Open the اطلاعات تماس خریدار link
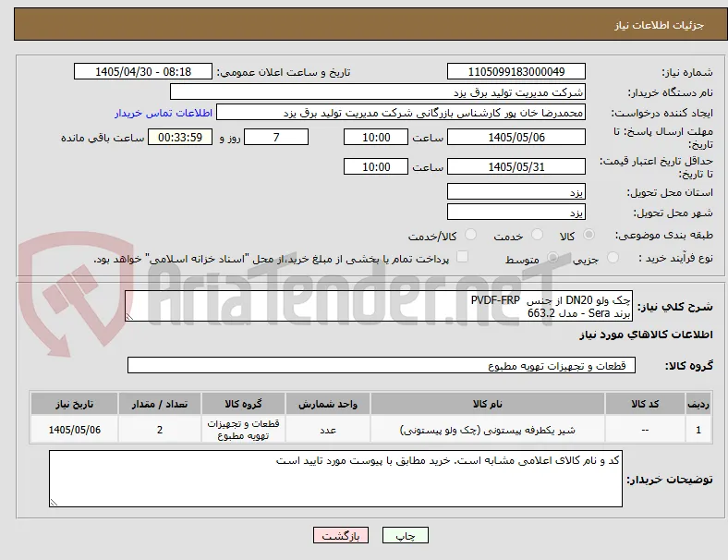Screen dimensions: 728x560 [x=164, y=113]
